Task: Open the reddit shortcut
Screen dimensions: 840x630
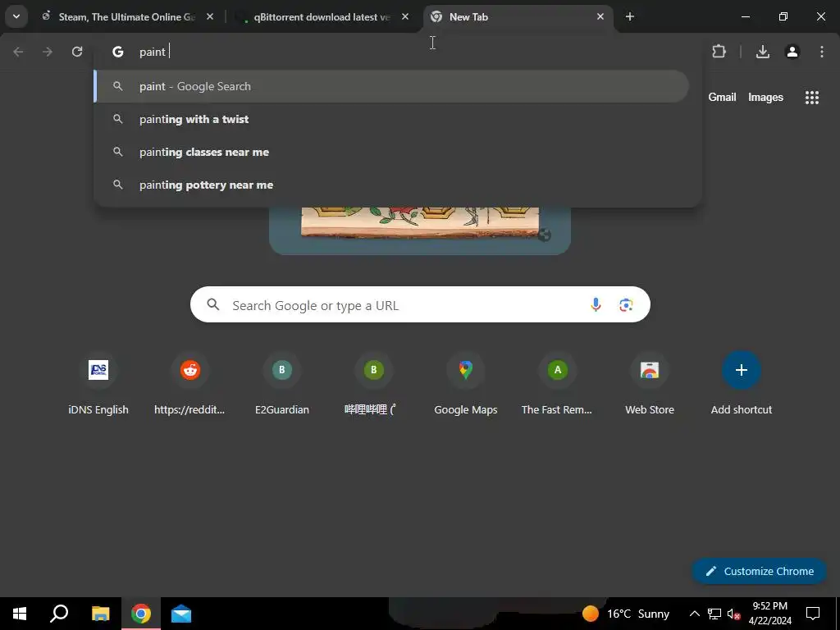Action: coord(189,385)
